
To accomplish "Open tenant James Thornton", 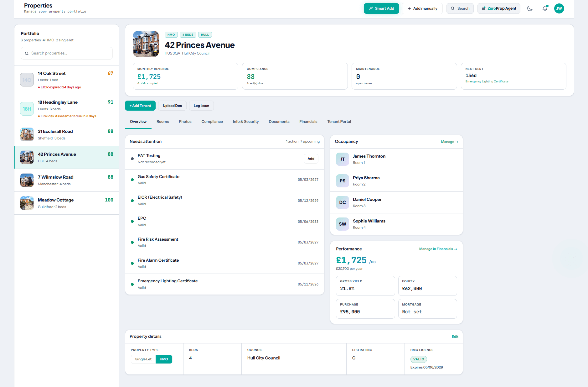I will coord(396,159).
